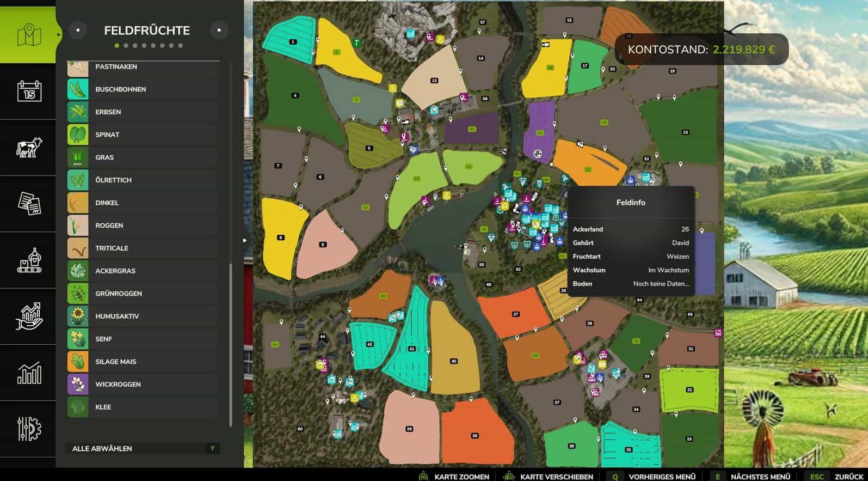Go to next map category arrow
The height and width of the screenshot is (481, 868).
219,31
